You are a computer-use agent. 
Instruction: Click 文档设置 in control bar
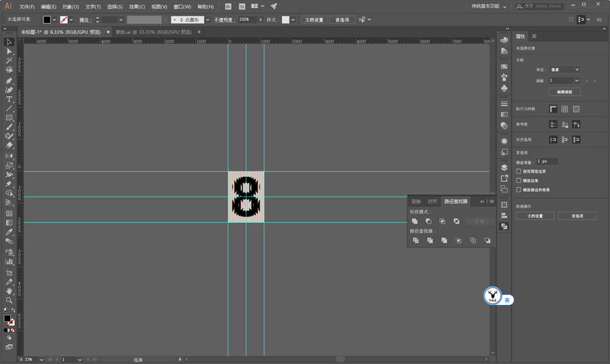(x=314, y=20)
